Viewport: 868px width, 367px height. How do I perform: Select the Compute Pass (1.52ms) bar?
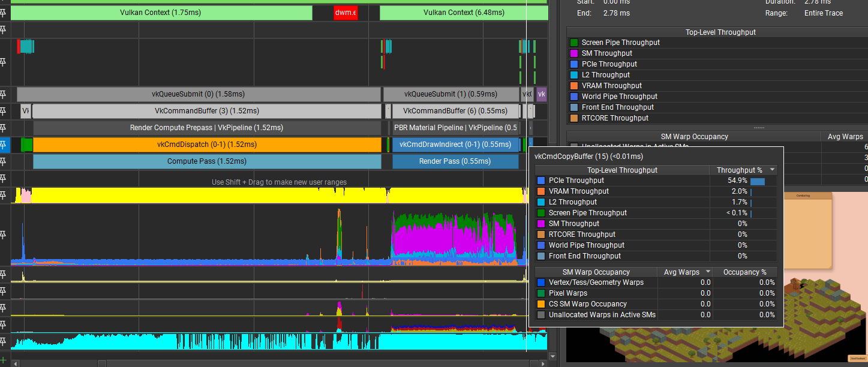(206, 161)
